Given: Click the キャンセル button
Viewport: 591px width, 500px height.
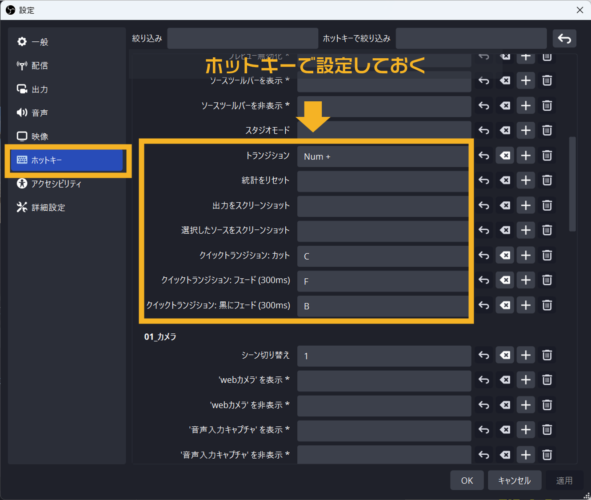Looking at the screenshot, I should click(514, 480).
